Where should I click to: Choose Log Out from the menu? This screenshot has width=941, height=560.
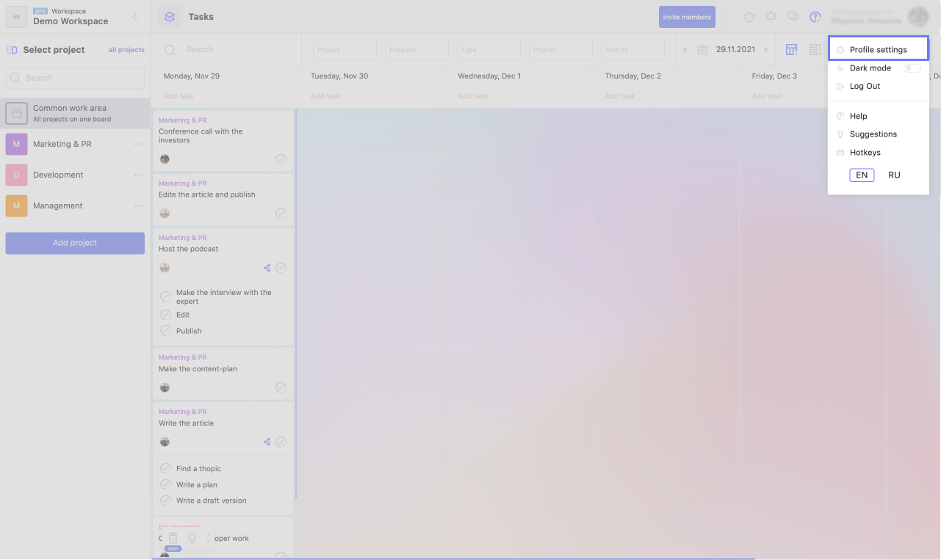865,87
